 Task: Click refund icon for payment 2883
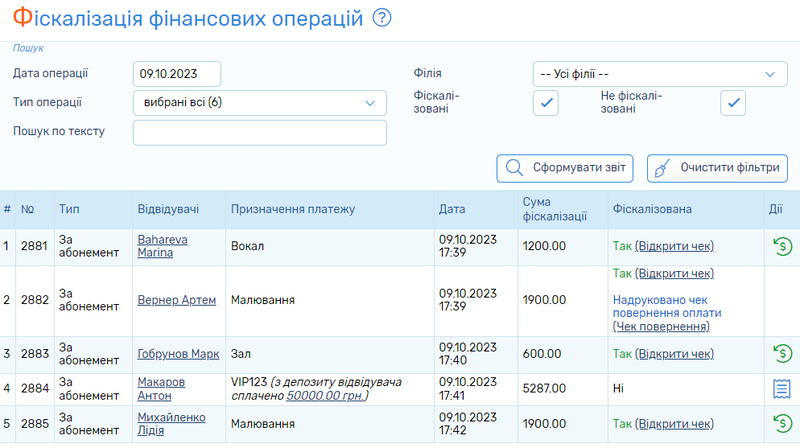coord(782,353)
